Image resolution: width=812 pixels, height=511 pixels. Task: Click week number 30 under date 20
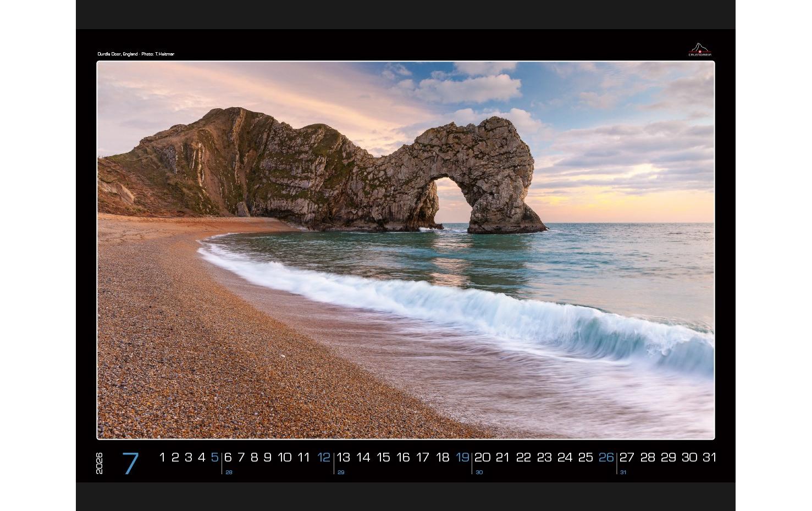[x=479, y=471]
